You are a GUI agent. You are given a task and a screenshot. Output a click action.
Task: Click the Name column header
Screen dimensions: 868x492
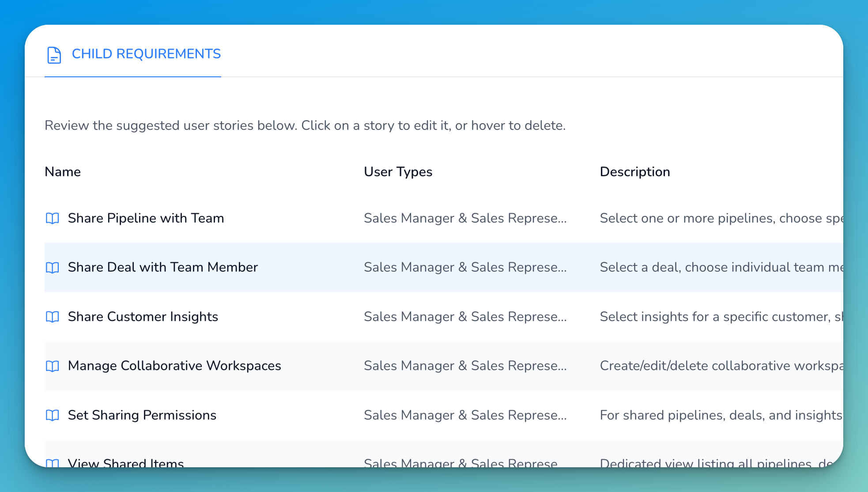point(62,172)
